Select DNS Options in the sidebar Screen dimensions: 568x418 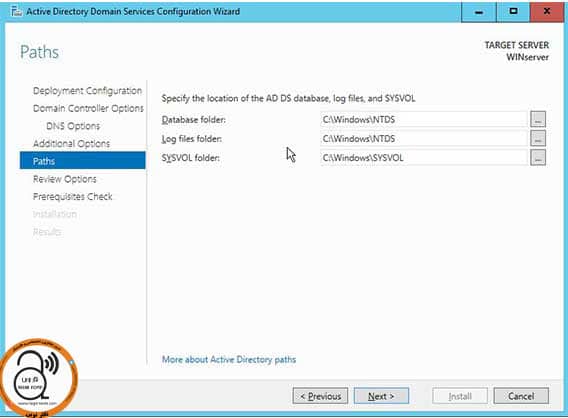pyautogui.click(x=73, y=126)
